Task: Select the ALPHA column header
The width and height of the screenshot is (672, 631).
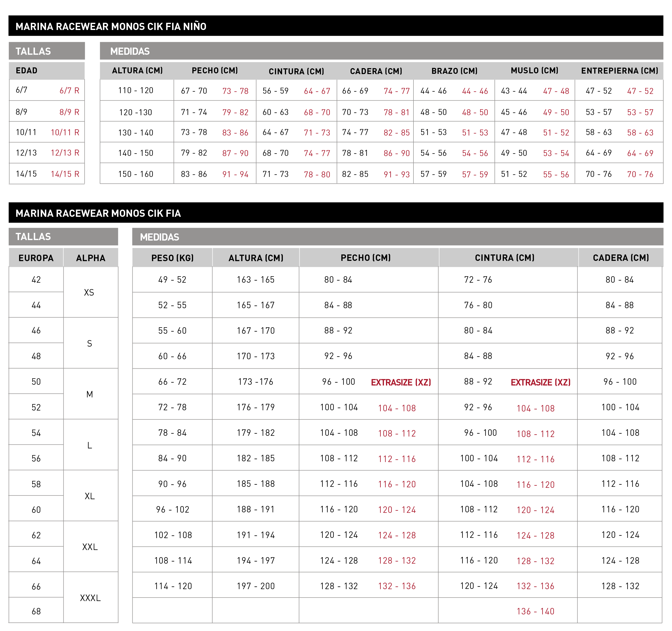Action: tap(90, 258)
